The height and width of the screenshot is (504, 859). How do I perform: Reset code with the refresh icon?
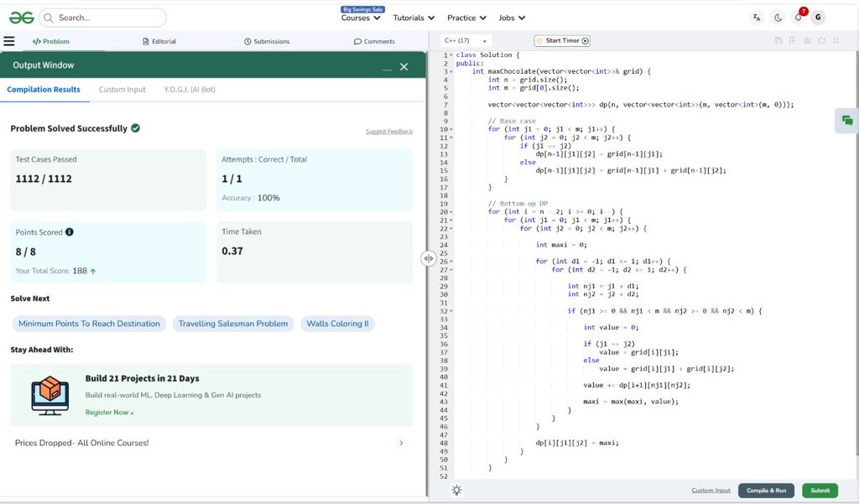click(822, 40)
